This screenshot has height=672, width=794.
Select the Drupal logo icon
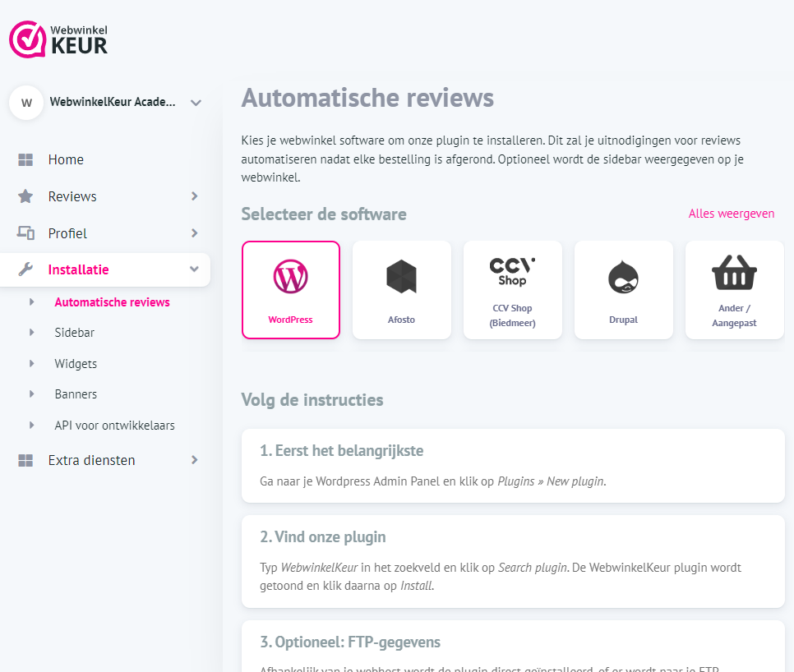(x=623, y=276)
